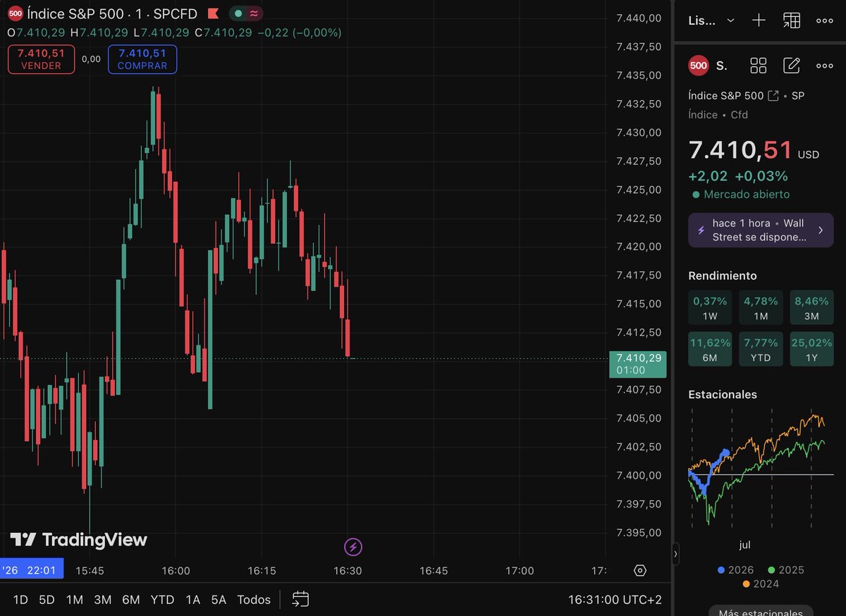Toggle the 2026 seasonal series legend
Viewport: 846px width, 616px height.
735,569
